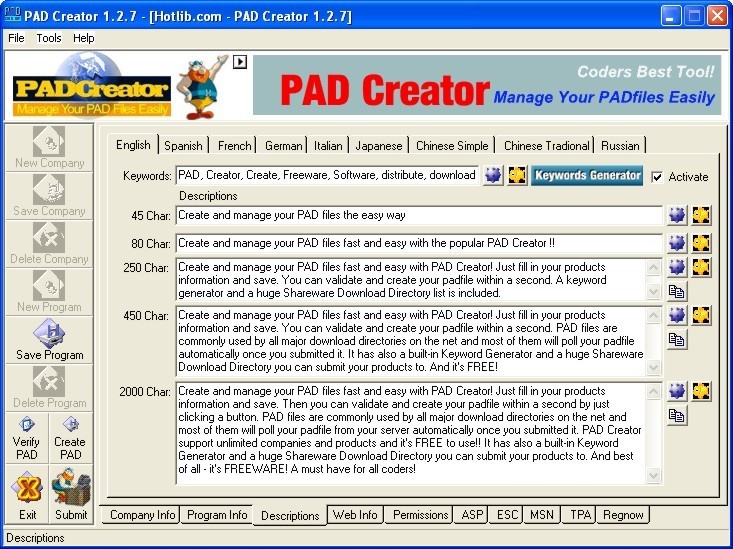Image resolution: width=733 pixels, height=549 pixels.
Task: Click into the 45 Char description field
Action: (x=419, y=216)
